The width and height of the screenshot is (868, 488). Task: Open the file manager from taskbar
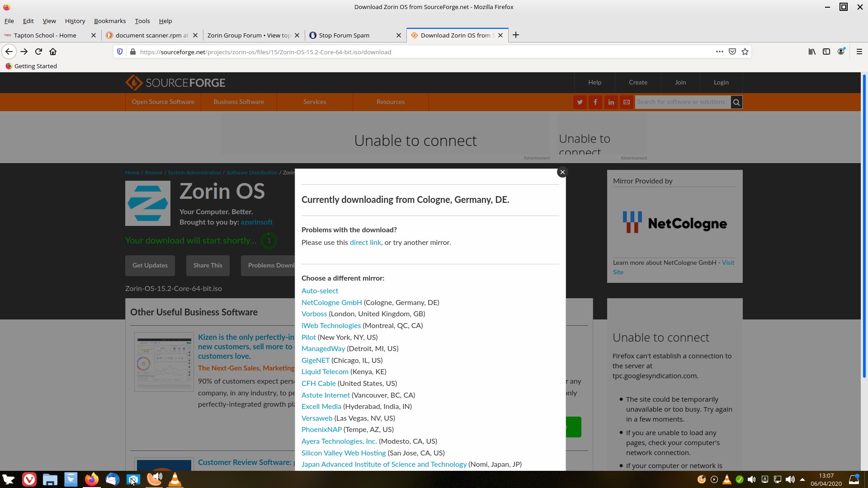50,479
